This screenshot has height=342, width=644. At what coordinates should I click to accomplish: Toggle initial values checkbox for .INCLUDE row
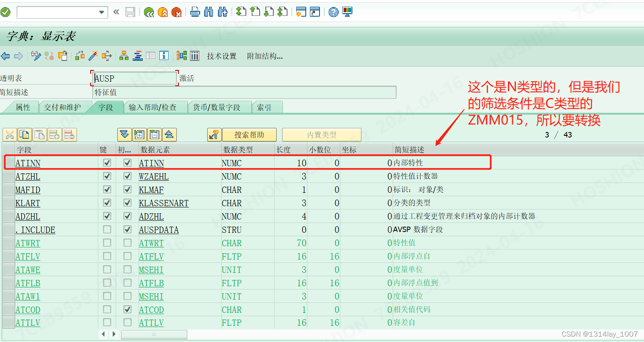[x=127, y=230]
